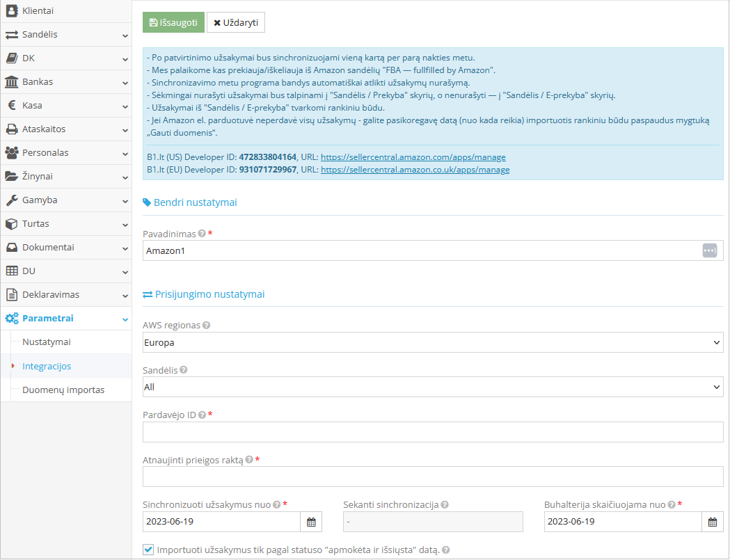The width and height of the screenshot is (730, 560).
Task: Click help icon beside AWS regionas label
Action: 206,325
